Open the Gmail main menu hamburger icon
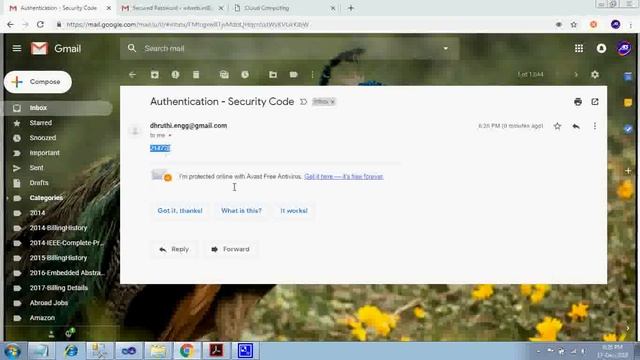Screen dimensions: 640x360 [17, 49]
